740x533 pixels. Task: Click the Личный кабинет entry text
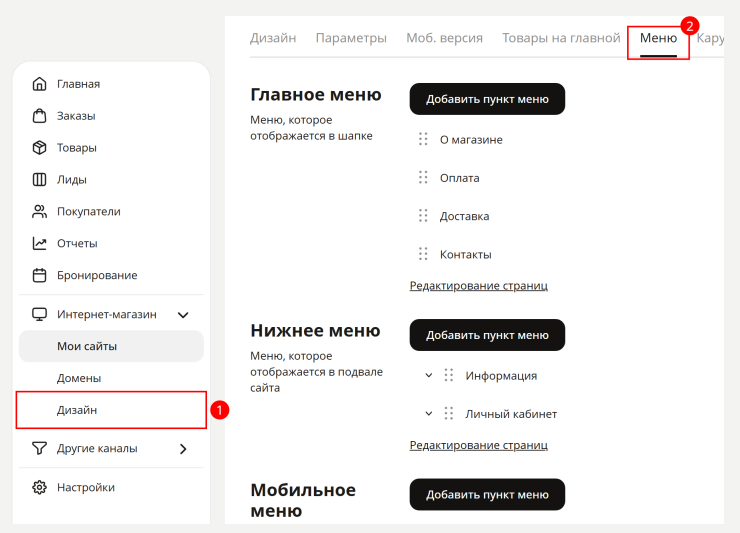[511, 414]
